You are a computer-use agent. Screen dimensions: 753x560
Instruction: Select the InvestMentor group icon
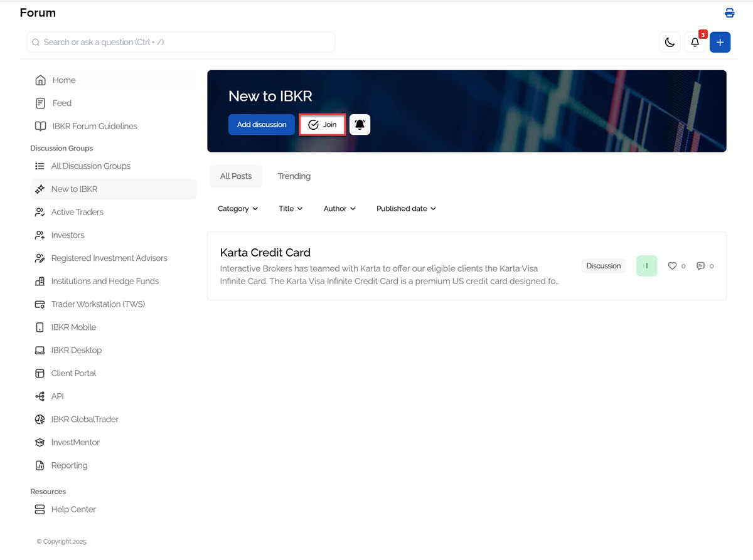[40, 442]
